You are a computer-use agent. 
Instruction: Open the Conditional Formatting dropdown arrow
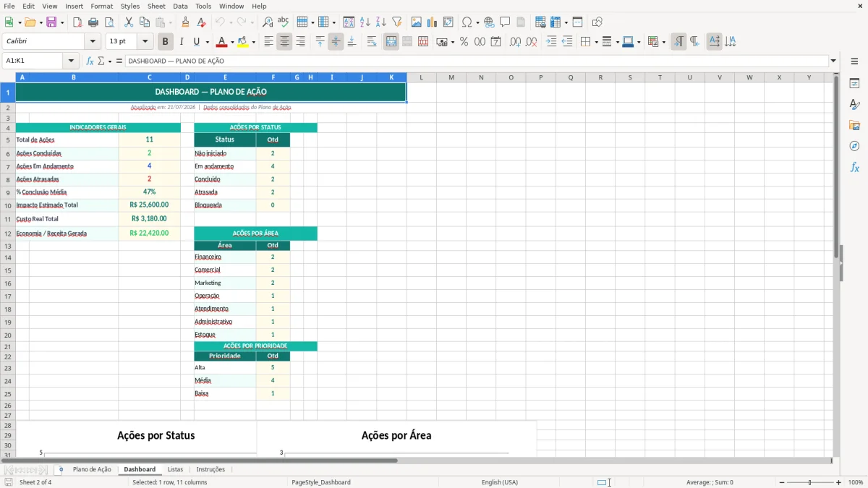click(x=663, y=42)
